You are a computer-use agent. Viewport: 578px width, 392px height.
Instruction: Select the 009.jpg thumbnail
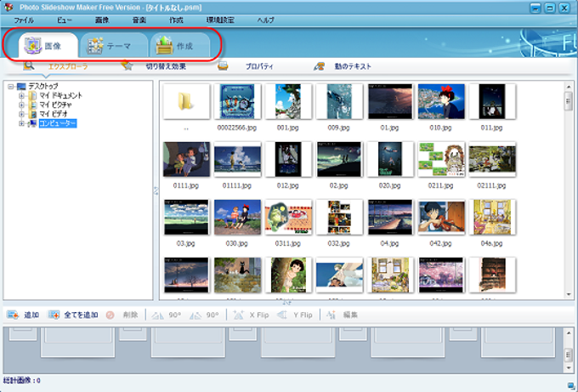pos(339,101)
